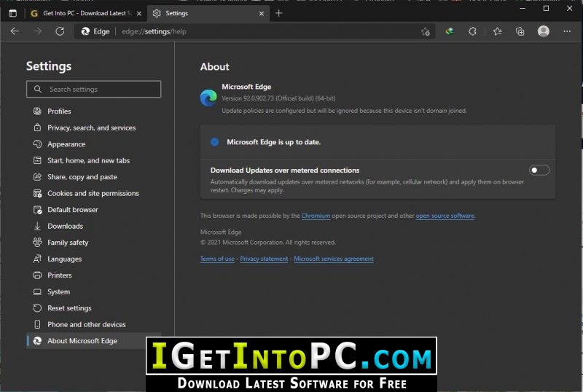Open Reset settings page

(x=94, y=307)
